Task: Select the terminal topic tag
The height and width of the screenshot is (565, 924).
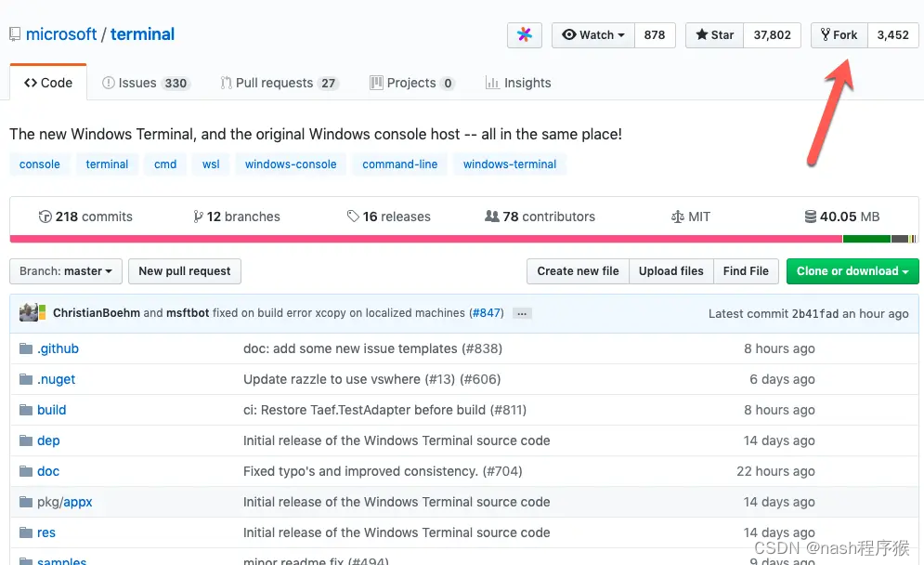Action: pos(107,164)
